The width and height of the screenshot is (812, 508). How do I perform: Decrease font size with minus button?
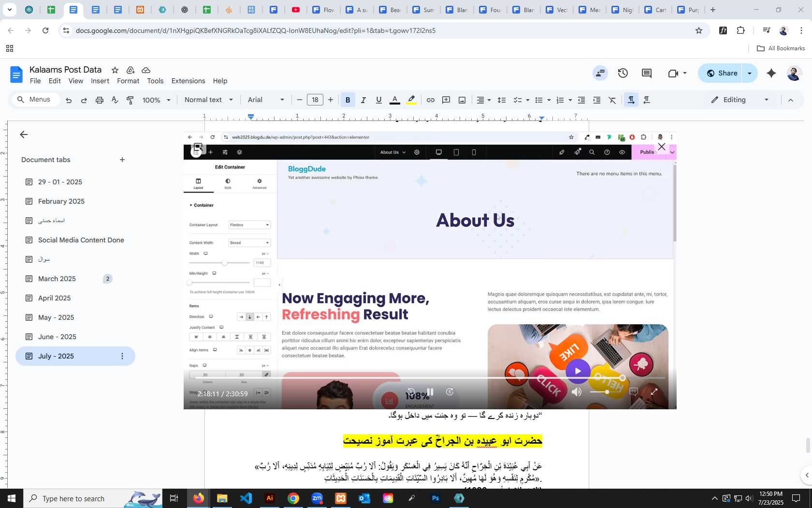tap(300, 100)
